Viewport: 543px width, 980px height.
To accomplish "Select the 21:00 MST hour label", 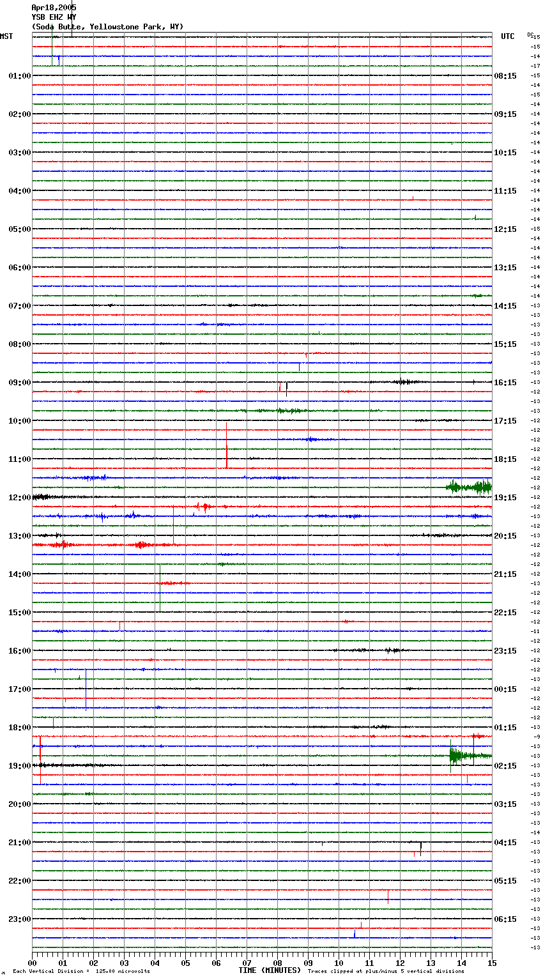I will pyautogui.click(x=20, y=843).
